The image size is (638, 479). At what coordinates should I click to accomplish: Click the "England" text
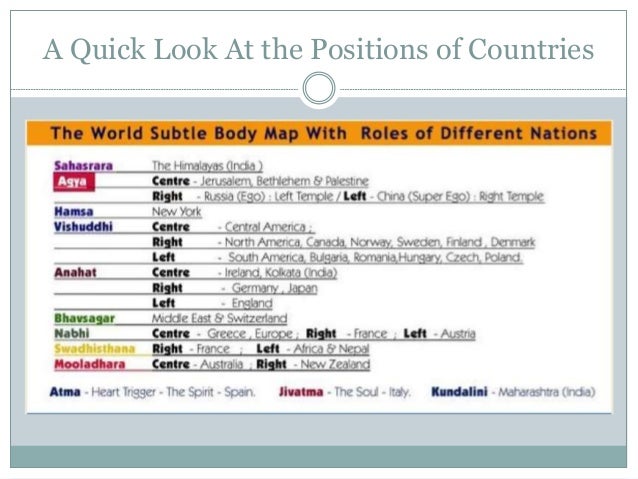[x=252, y=303]
